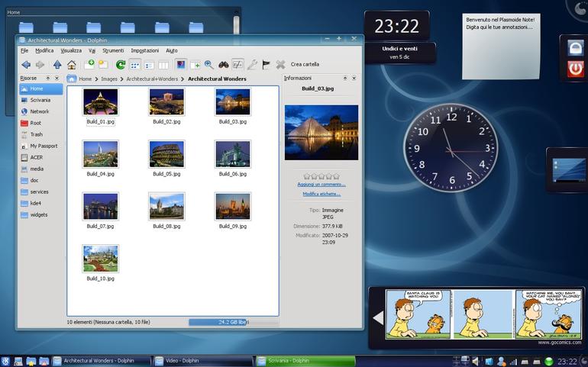The image size is (588, 367).
Task: Select Build_05.jpg Colosseum thumbnail
Action: click(x=166, y=154)
